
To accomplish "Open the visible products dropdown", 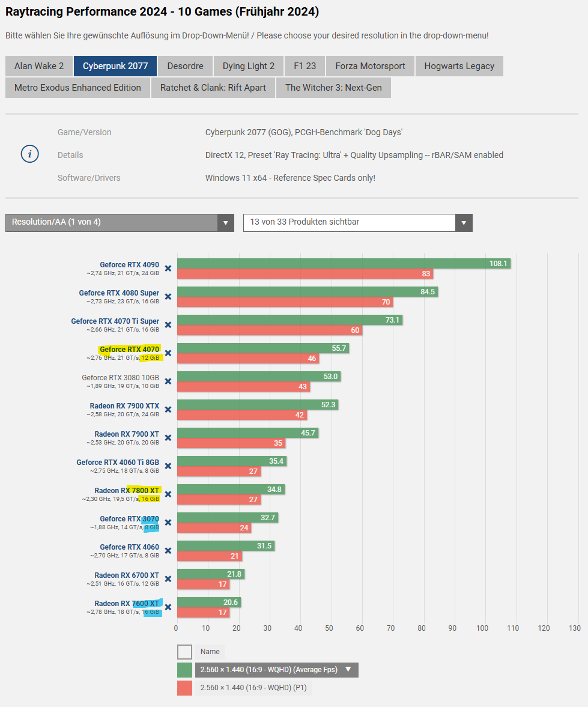I will pos(357,223).
